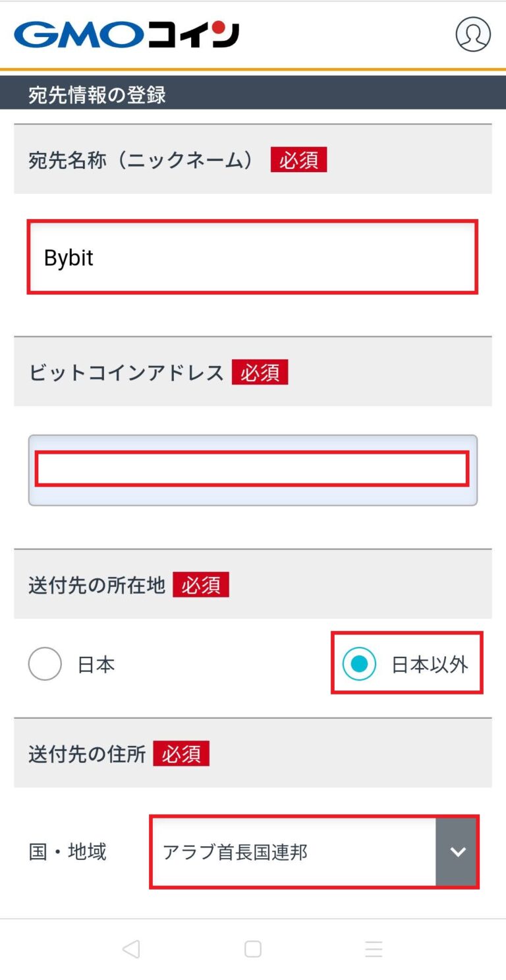Open recent apps via the navigation icon
Viewport: 506px width, 980px height.
(374, 949)
